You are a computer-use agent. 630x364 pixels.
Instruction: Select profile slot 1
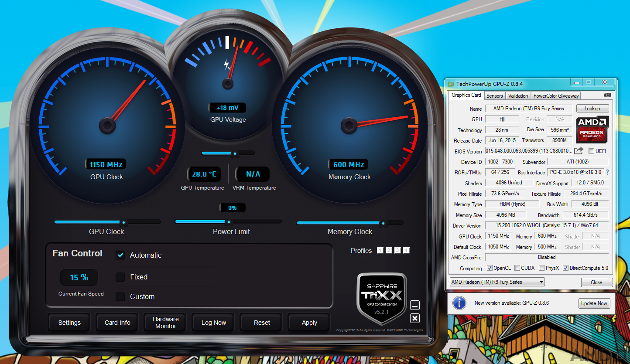click(380, 250)
